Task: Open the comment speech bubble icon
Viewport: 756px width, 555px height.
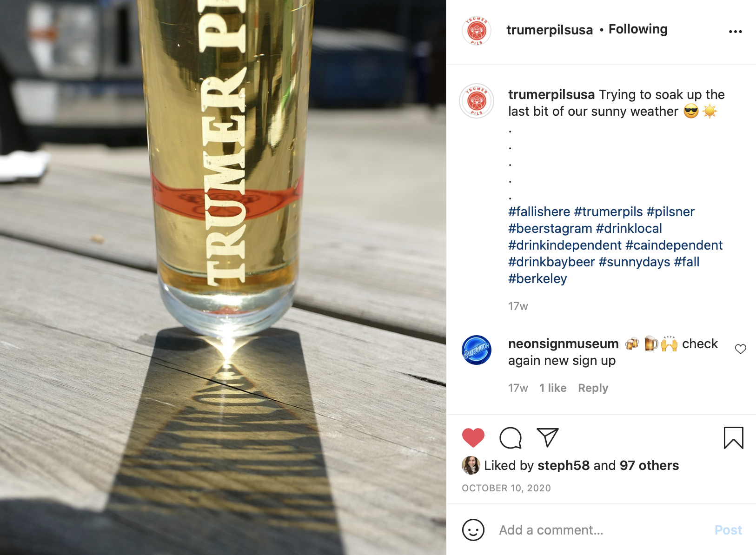Action: coord(510,438)
